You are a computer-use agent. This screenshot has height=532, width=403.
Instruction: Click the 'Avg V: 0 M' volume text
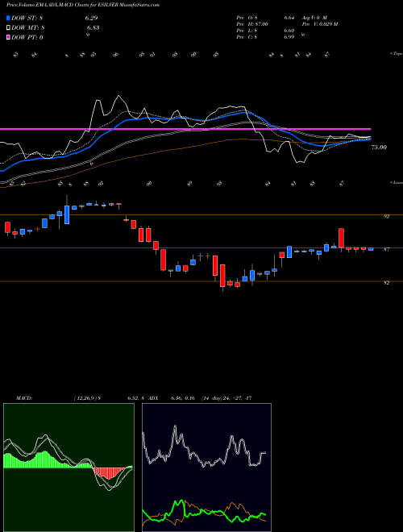click(313, 17)
